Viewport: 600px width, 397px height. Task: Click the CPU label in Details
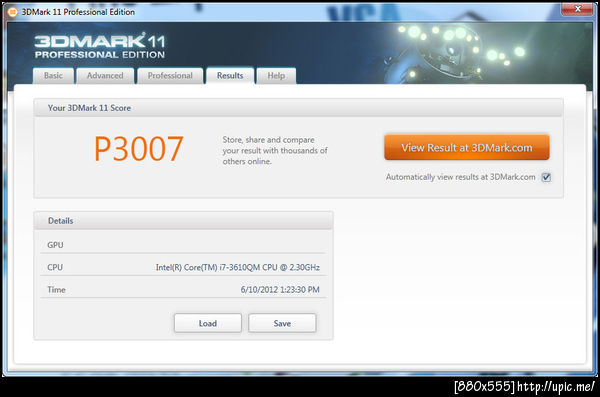pos(55,267)
